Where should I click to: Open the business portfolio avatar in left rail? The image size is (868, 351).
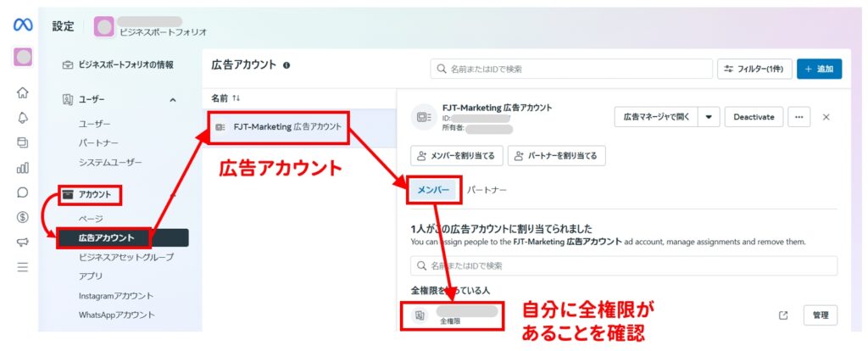pos(23,57)
